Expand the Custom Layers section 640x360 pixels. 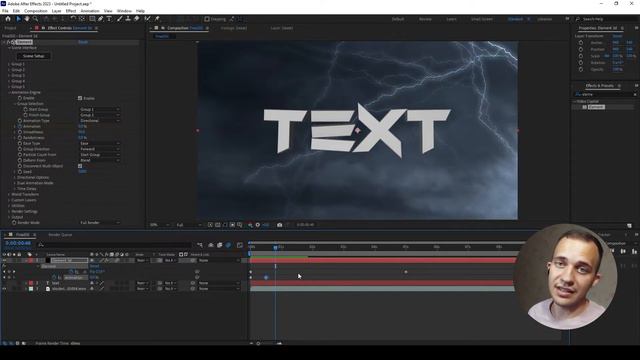9,200
